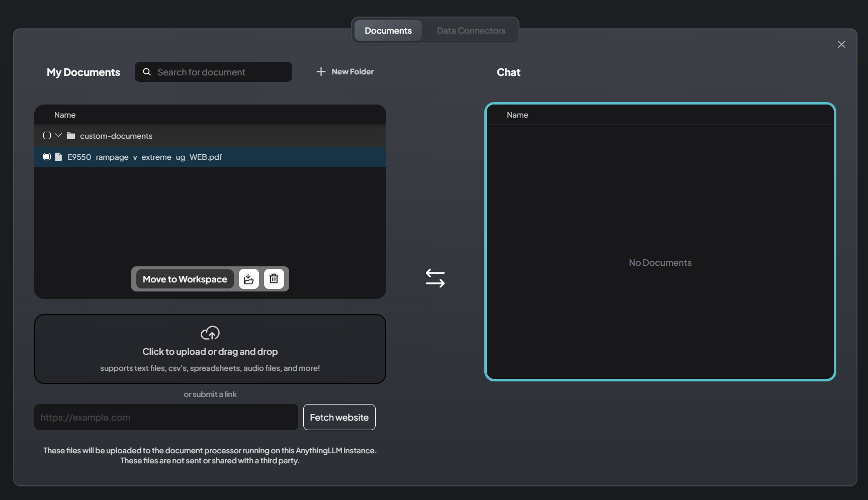Click the cloud upload icon
The image size is (868, 500).
click(210, 333)
